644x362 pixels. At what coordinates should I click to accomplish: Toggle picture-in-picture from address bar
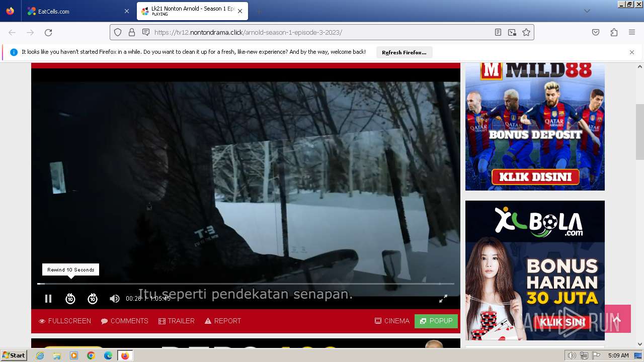(x=512, y=32)
